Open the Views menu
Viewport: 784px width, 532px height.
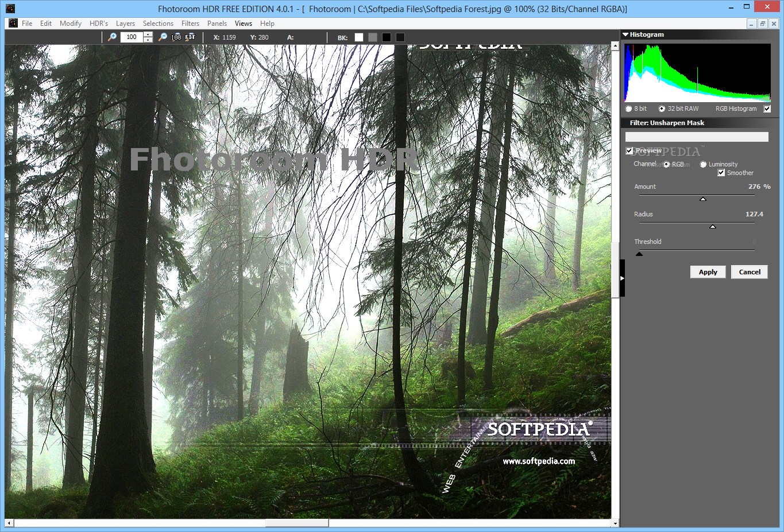[244, 24]
